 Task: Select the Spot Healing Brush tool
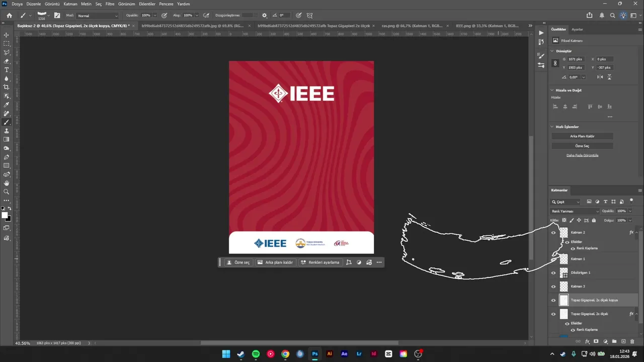coord(7,113)
